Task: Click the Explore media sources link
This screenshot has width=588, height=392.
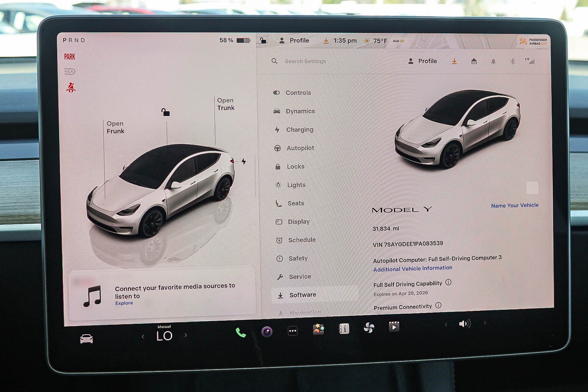Action: click(x=124, y=303)
